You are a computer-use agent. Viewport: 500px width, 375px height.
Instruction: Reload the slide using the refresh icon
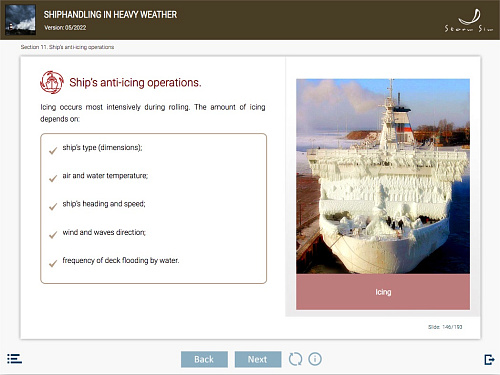coord(295,359)
